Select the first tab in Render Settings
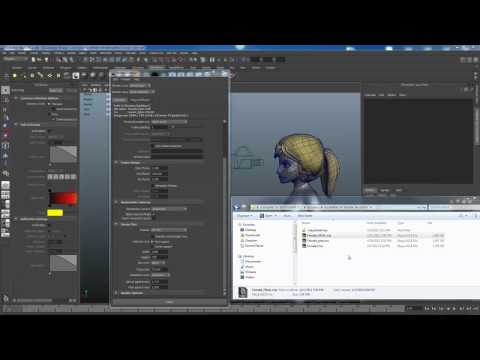The height and width of the screenshot is (360, 480). (120, 100)
